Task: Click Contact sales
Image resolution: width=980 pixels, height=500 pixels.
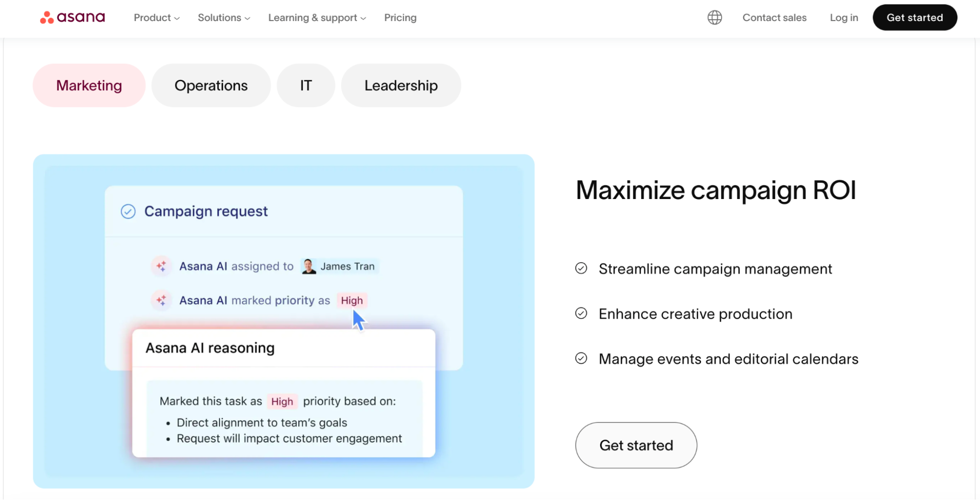Action: (x=775, y=18)
